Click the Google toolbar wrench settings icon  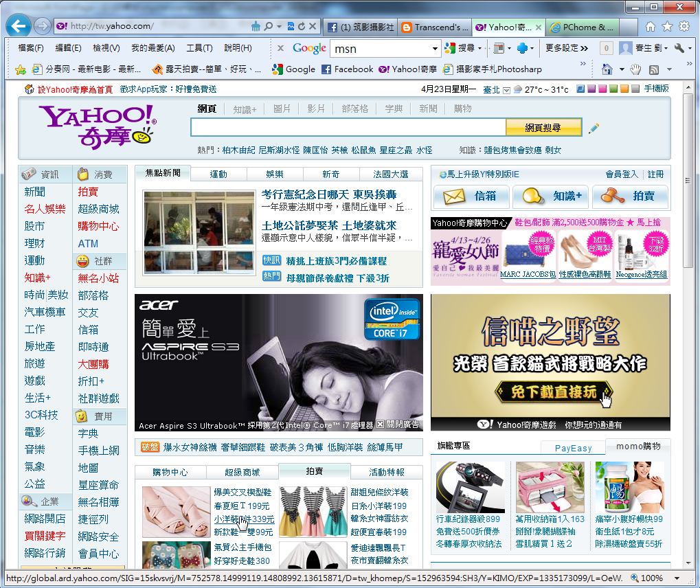tap(679, 48)
